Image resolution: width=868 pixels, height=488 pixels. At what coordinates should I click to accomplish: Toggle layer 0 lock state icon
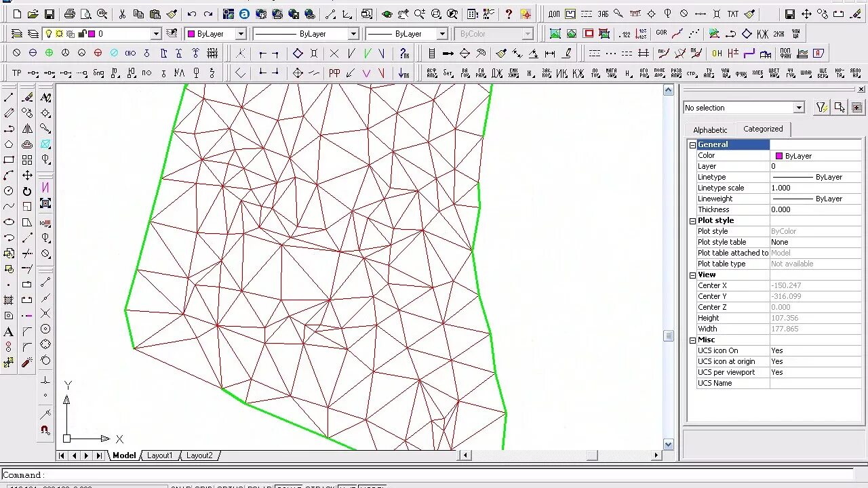(x=81, y=34)
